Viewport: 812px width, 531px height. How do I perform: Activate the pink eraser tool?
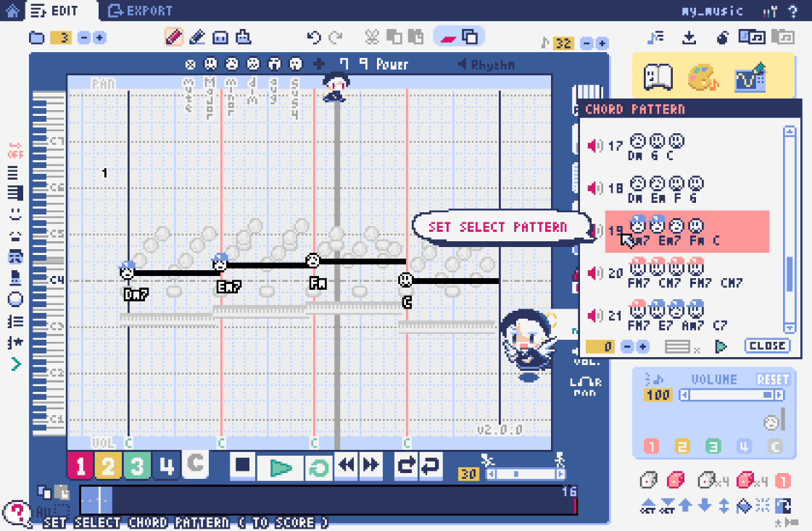447,36
